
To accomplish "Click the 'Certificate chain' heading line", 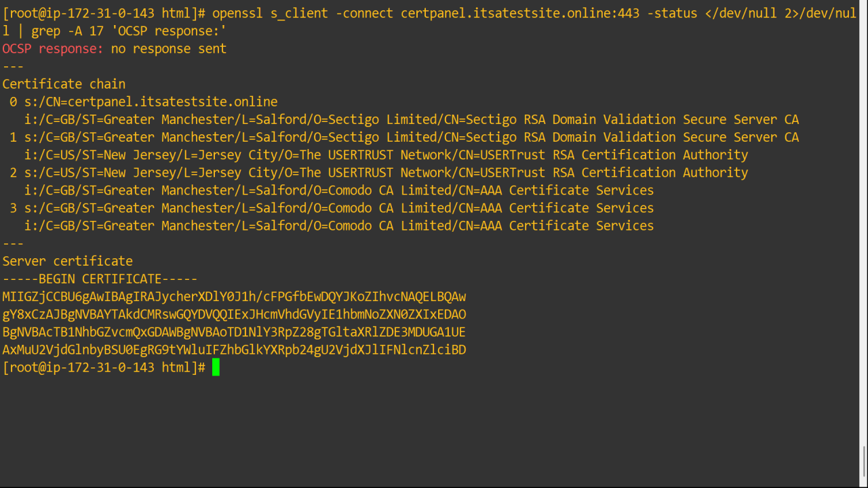I will [64, 84].
